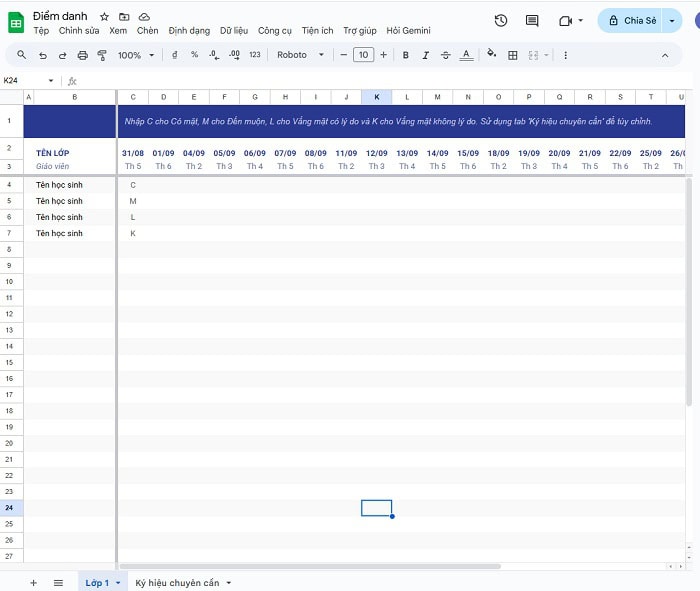This screenshot has height=591, width=700.
Task: Star the Điểm danh document
Action: point(104,17)
